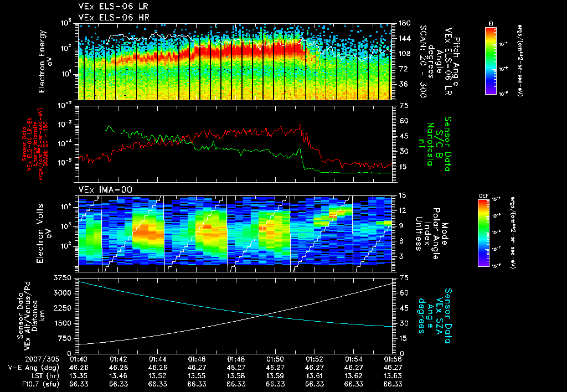Viewport: 567px width, 392px height.
Task: Click the LST value 13.58
Action: [x=236, y=376]
